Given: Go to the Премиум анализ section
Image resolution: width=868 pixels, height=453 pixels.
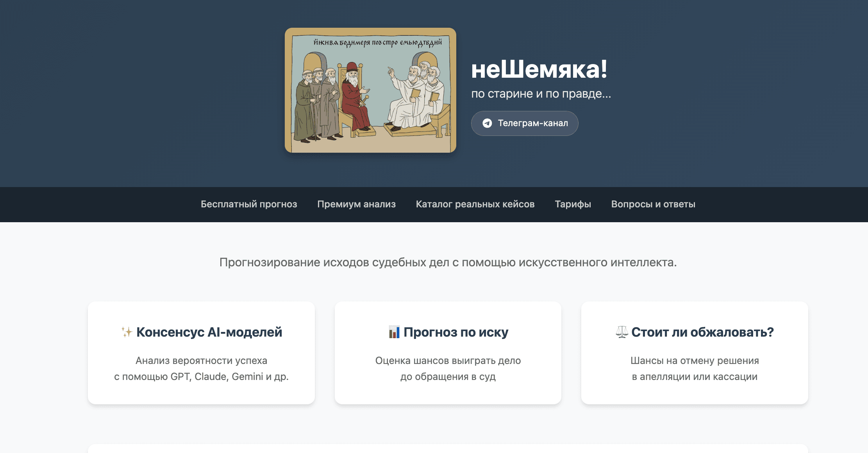Looking at the screenshot, I should (356, 204).
